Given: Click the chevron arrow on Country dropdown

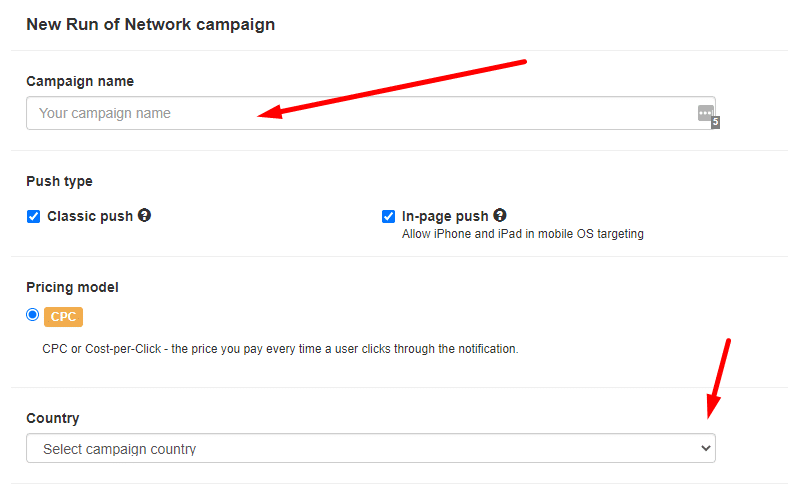Looking at the screenshot, I should click(706, 449).
